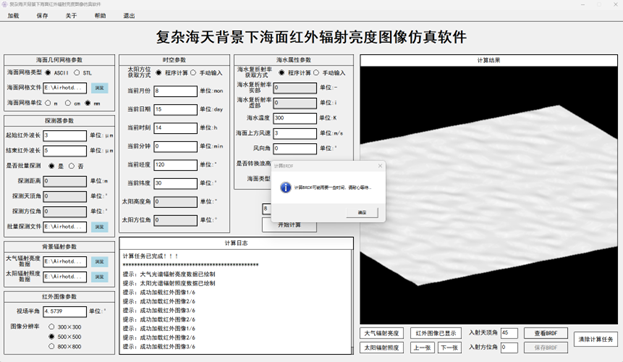The height and width of the screenshot is (362, 623).
Task: Select 手动输入 for seawater refractive index
Action: [x=316, y=73]
